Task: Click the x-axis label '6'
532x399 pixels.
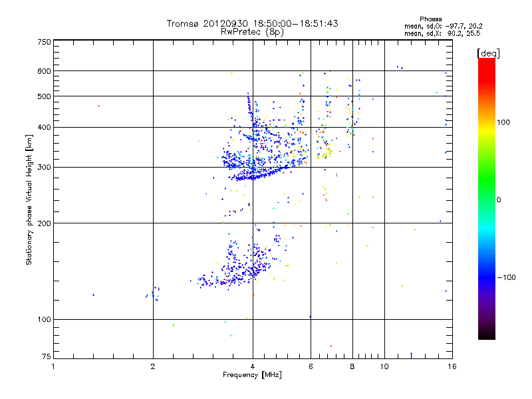Action: tap(311, 366)
